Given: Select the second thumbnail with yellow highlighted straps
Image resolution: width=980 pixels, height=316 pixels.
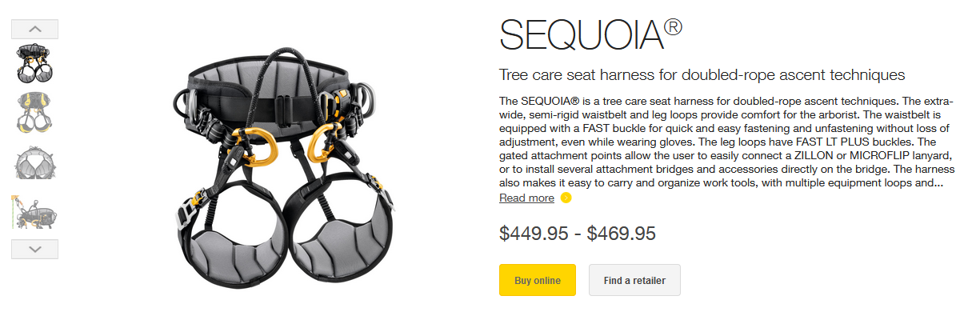Looking at the screenshot, I should 34,114.
